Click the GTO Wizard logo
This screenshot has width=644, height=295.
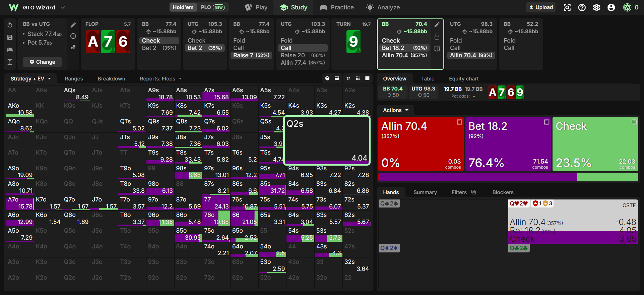(x=13, y=7)
